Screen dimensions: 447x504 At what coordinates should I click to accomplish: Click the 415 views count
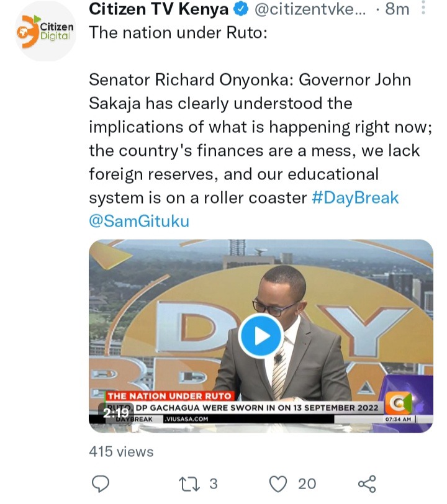pos(121,452)
